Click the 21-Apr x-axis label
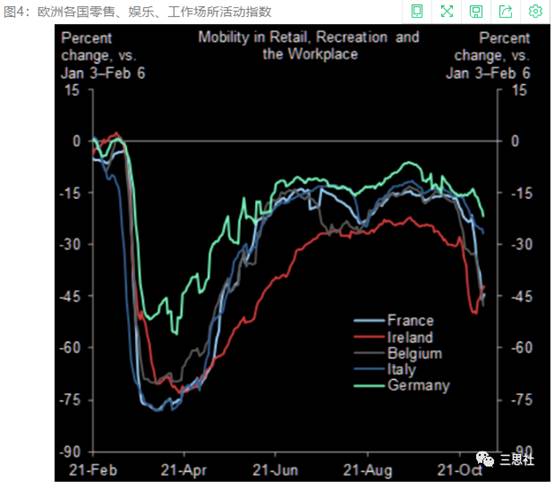The width and height of the screenshot is (554, 488). coord(183,470)
